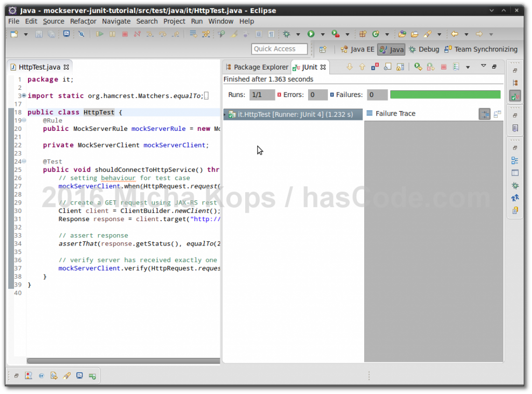
Task: Stop the JUnit test run
Action: [443, 67]
